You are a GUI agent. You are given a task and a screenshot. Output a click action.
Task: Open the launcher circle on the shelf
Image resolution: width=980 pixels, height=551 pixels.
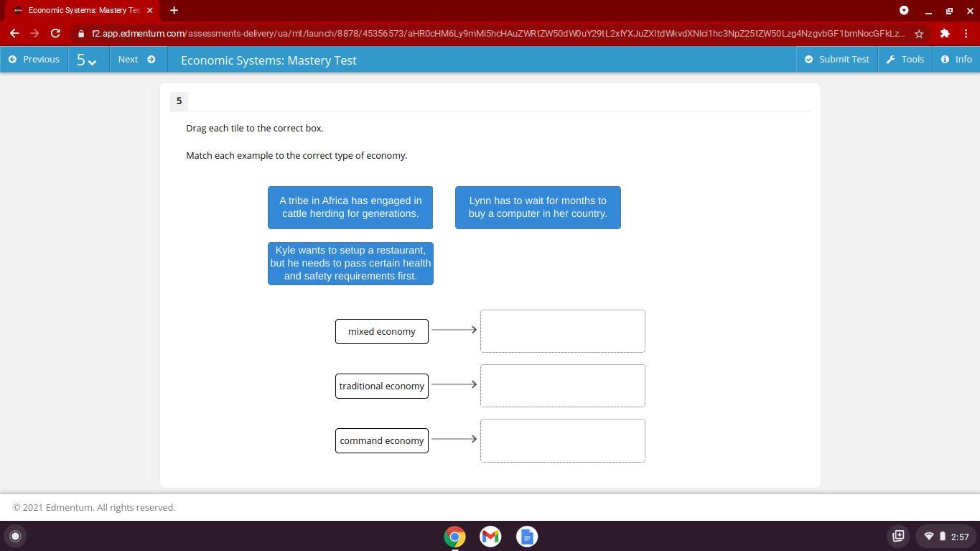click(15, 536)
